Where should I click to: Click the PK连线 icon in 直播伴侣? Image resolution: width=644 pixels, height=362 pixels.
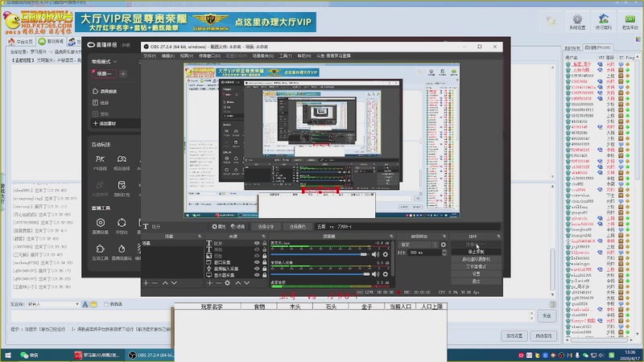click(x=100, y=162)
